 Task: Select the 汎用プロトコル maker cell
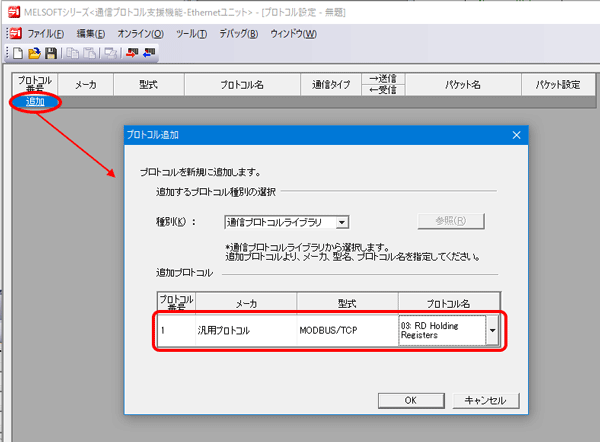(246, 330)
